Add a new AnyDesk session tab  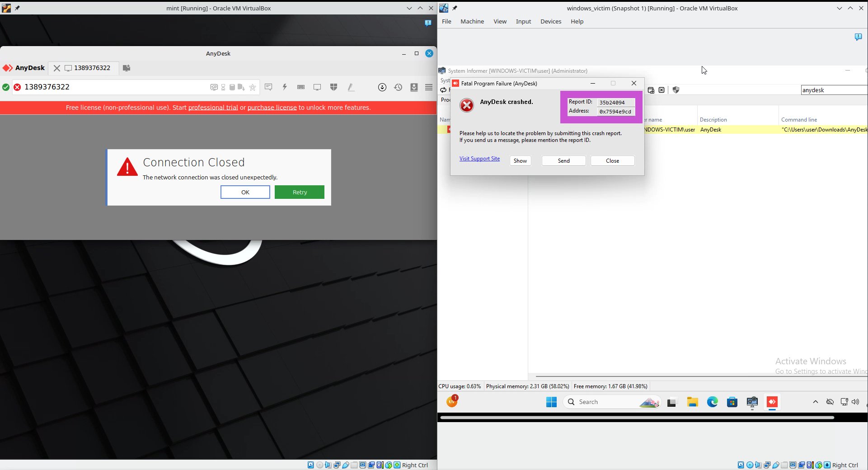click(127, 68)
